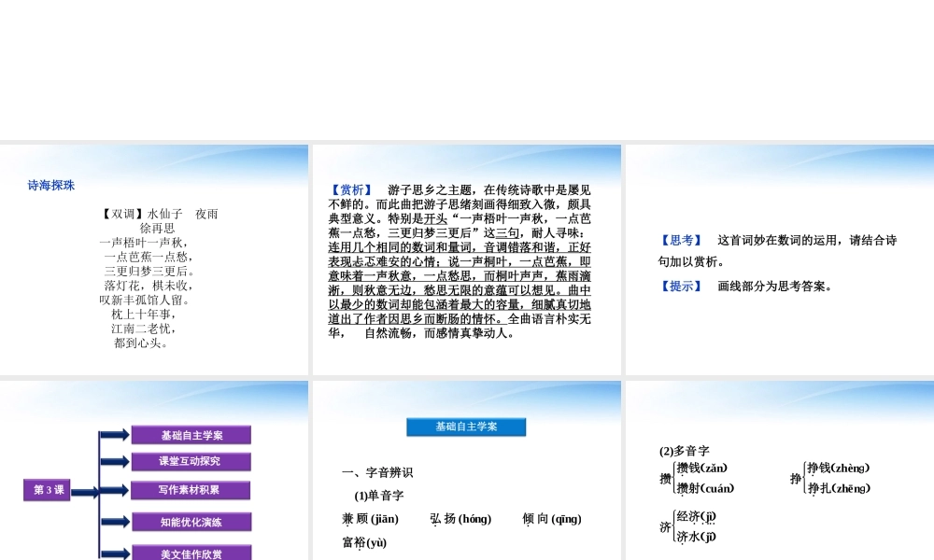Viewport: 934px width, 560px height.
Task: Select the line 三更归梦三更后
Action: [x=149, y=271]
